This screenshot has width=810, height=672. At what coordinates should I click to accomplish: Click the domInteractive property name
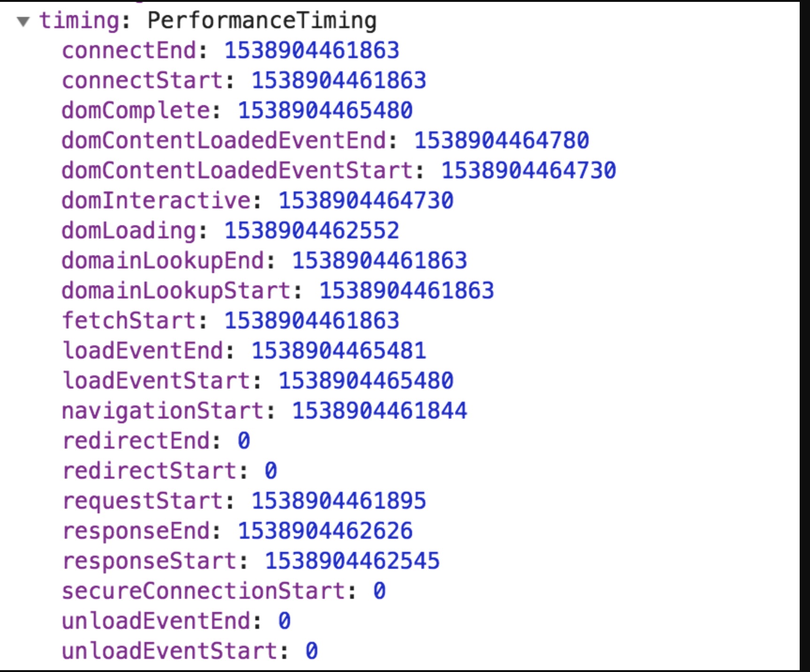click(156, 201)
